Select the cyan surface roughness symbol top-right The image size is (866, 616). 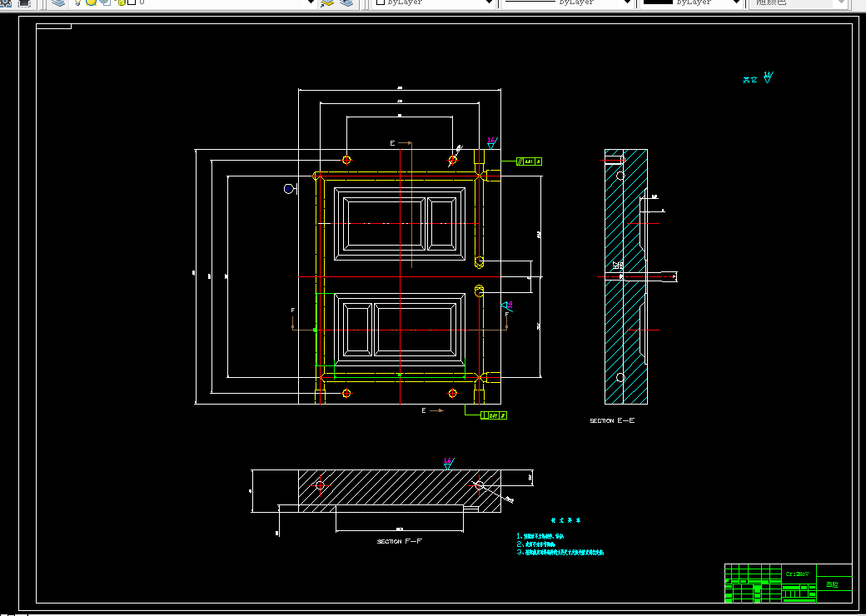[768, 77]
